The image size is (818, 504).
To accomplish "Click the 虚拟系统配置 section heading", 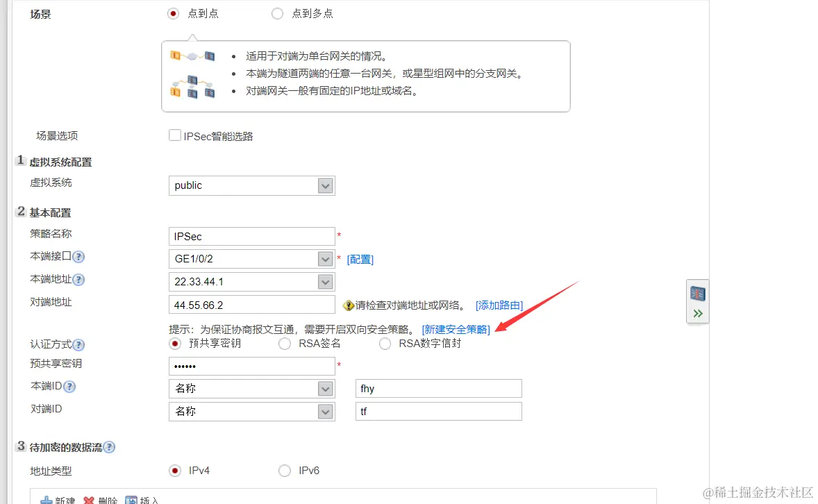I will [60, 162].
